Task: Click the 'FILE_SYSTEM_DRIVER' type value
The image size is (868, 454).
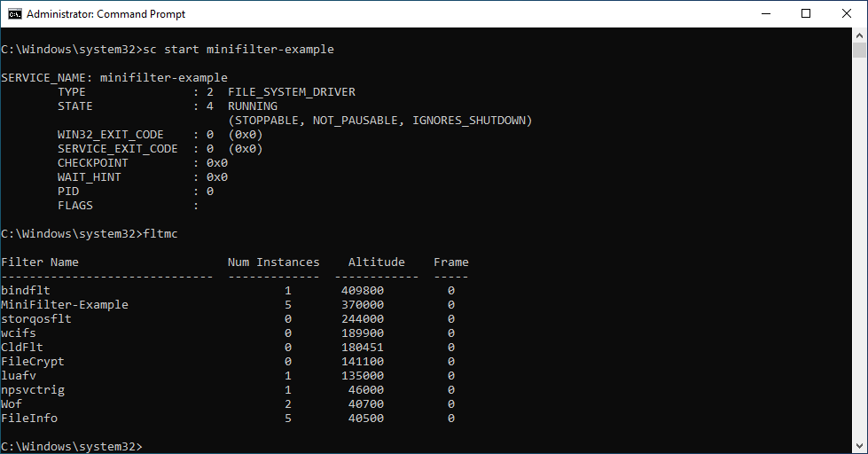Action: point(292,92)
